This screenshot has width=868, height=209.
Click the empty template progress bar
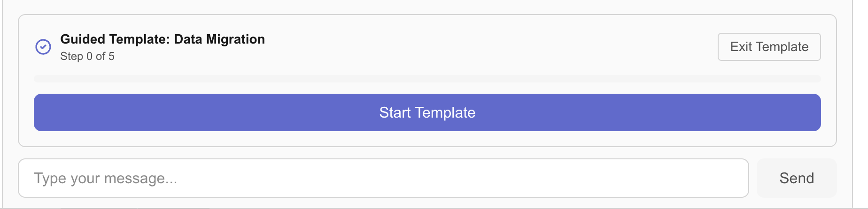click(427, 79)
